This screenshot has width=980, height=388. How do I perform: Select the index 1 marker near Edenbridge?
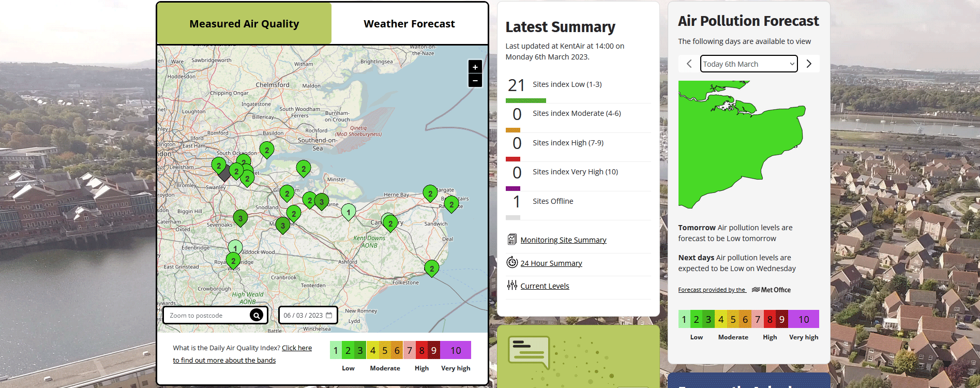click(235, 247)
